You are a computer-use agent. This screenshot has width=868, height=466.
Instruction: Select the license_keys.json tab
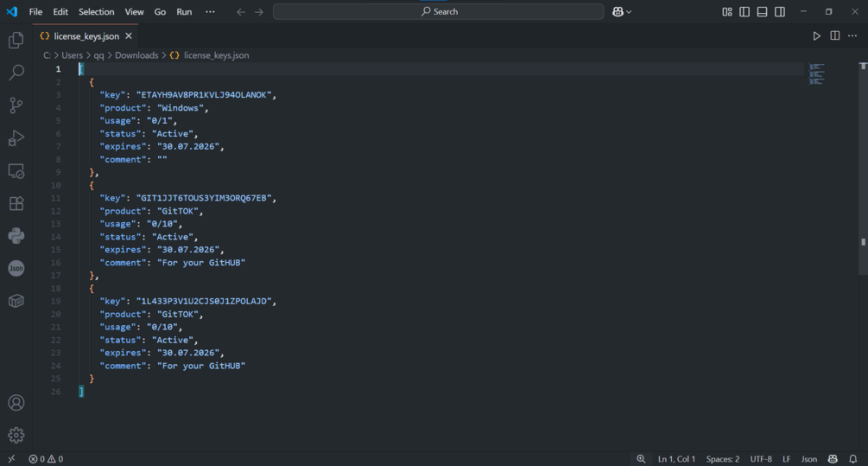pyautogui.click(x=86, y=36)
